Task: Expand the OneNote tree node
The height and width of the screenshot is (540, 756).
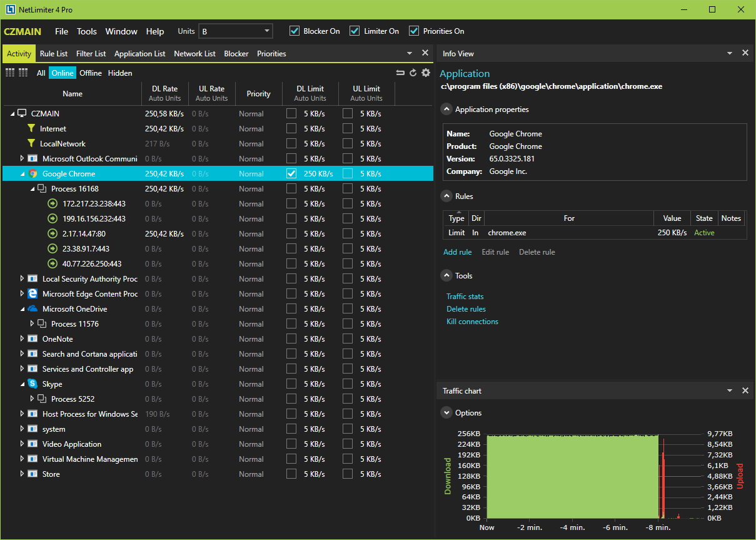Action: click(23, 339)
